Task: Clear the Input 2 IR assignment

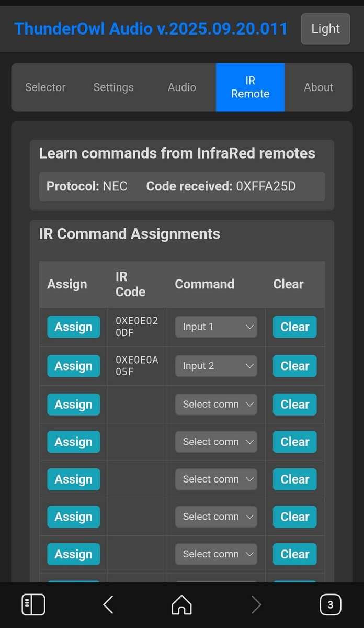Action: [x=294, y=366]
